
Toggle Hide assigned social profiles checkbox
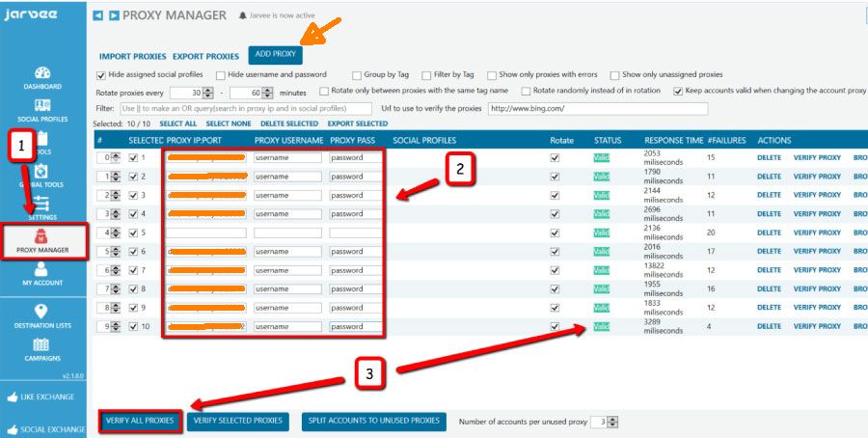click(x=100, y=75)
